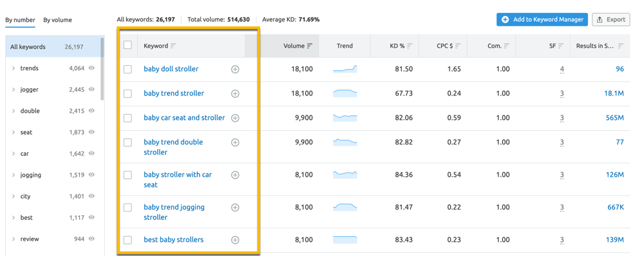Sort by Keyword column sort icon
The width and height of the screenshot is (644, 256).
pyautogui.click(x=173, y=46)
